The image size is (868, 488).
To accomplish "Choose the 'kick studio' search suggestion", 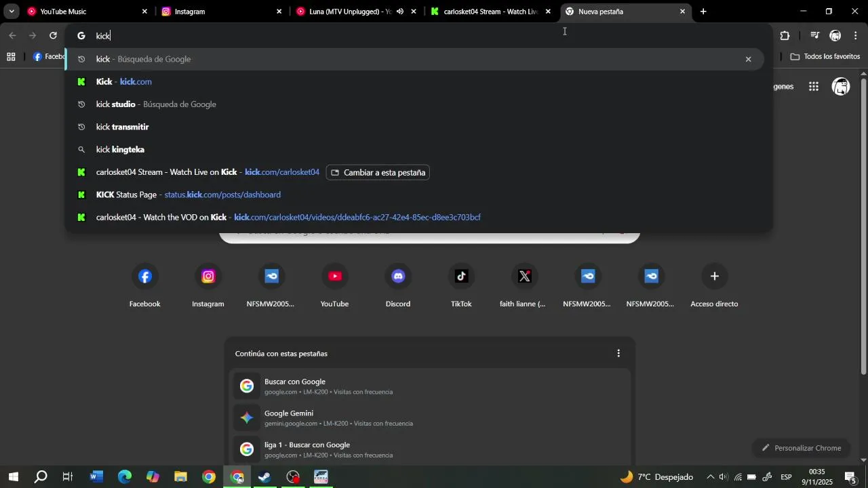I will tap(415, 104).
